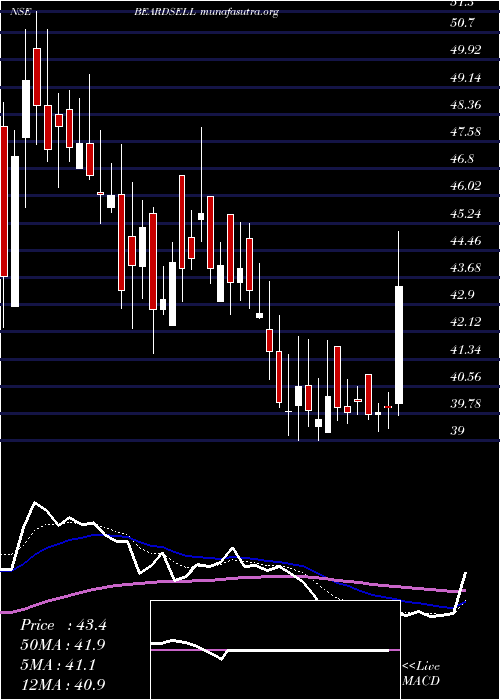
Task: Click the NSE exchange label
Action: [x=21, y=12]
